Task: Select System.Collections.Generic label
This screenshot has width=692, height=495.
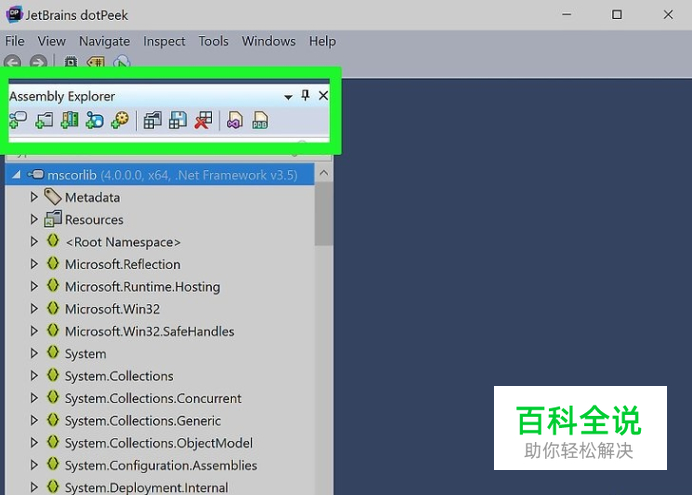Action: pos(143,421)
